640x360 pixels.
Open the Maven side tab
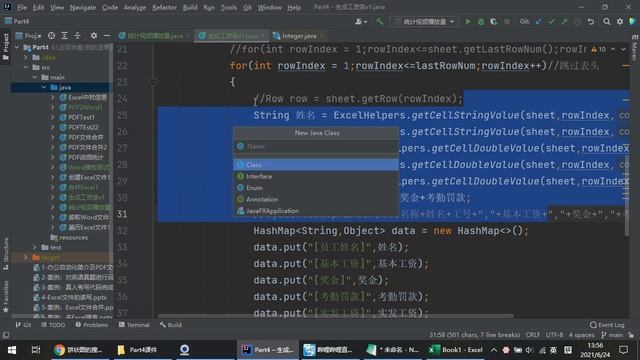(635, 48)
